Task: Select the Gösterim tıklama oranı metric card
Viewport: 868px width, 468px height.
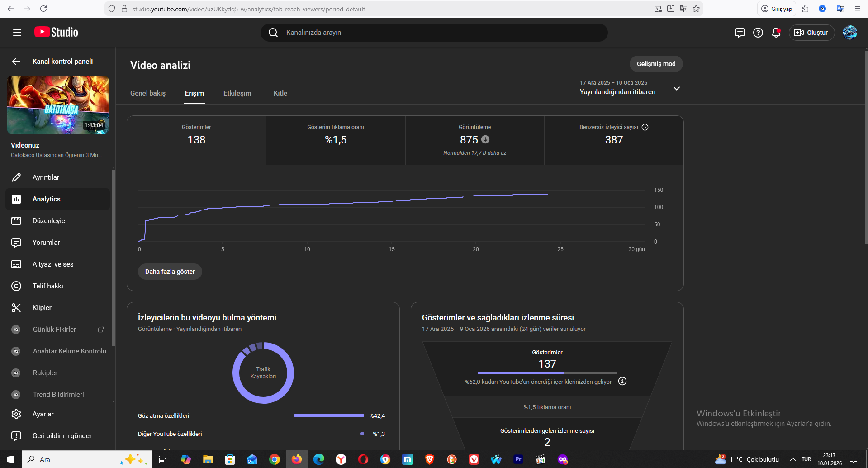Action: pyautogui.click(x=336, y=140)
